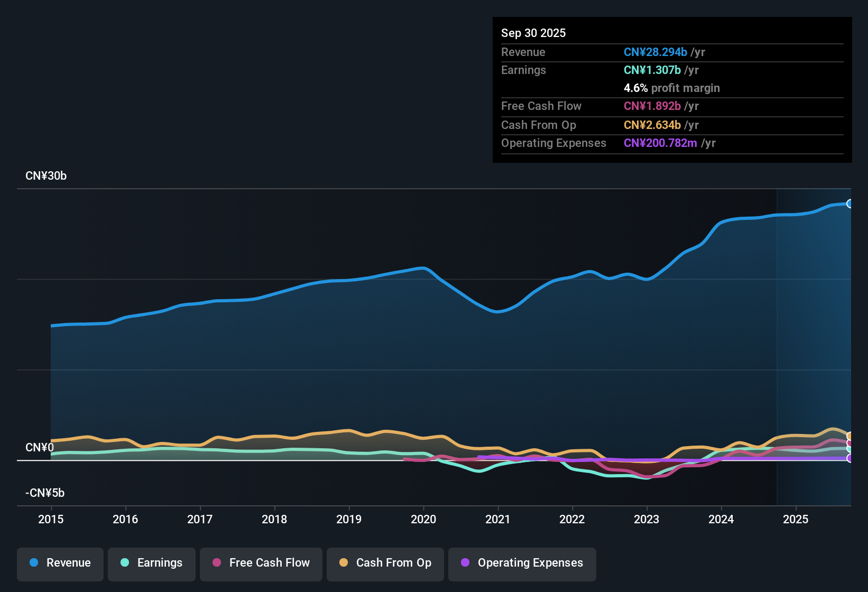The width and height of the screenshot is (868, 592).
Task: Toggle the Revenue series visibility
Action: [60, 563]
